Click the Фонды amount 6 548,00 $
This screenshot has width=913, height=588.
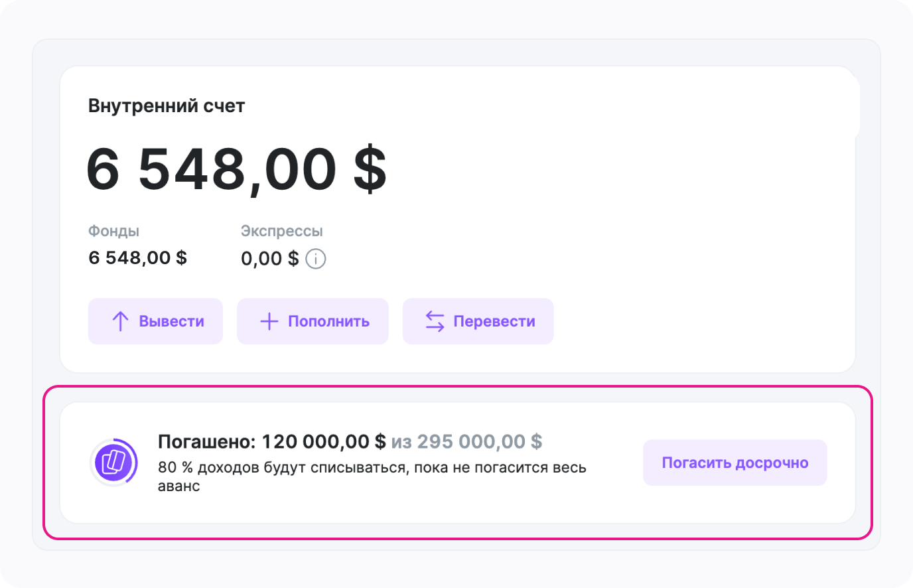[x=137, y=257]
